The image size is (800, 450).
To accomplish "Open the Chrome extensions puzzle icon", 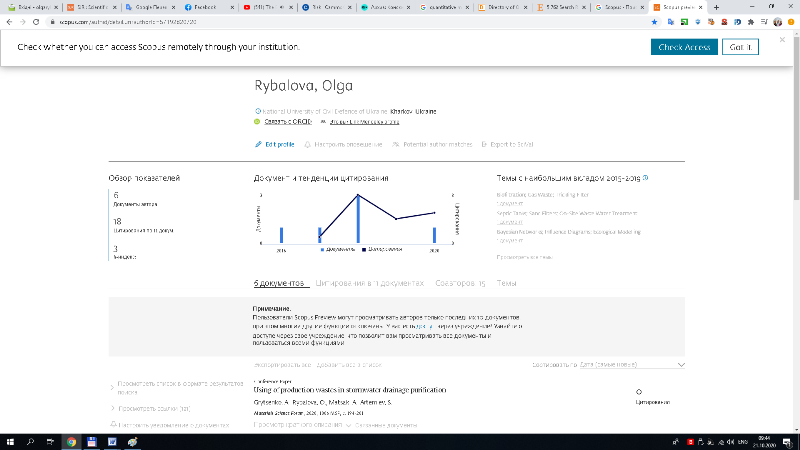I will coord(751,22).
